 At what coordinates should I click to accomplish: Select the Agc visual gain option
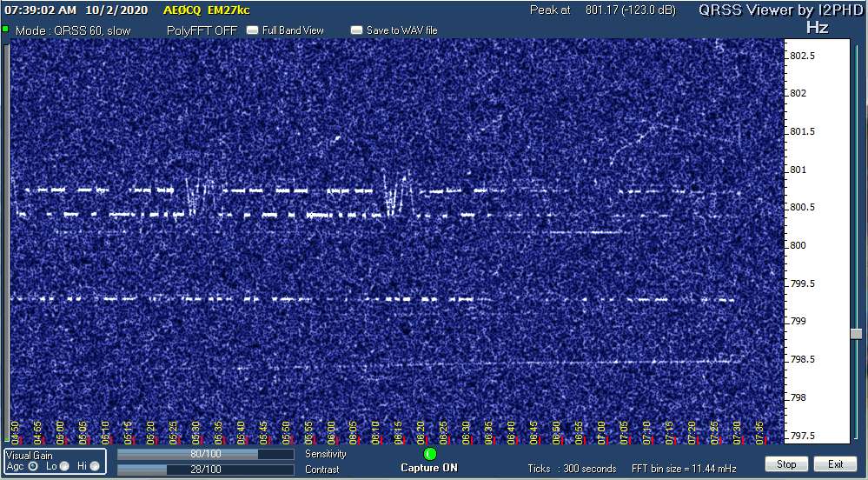[33, 466]
